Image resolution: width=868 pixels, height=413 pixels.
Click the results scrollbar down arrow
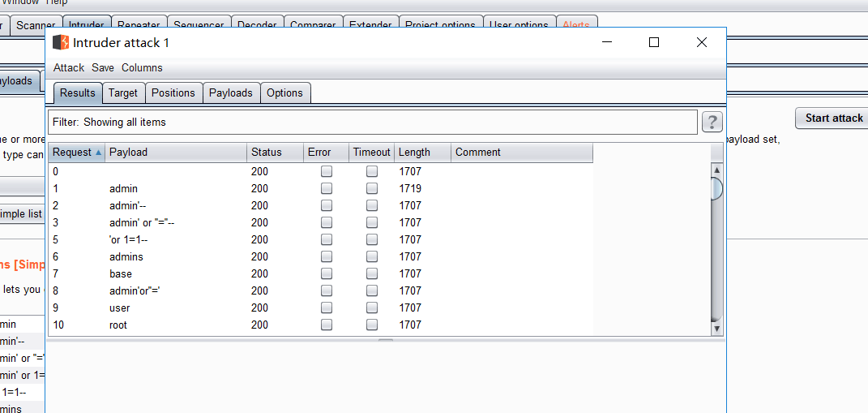[717, 329]
